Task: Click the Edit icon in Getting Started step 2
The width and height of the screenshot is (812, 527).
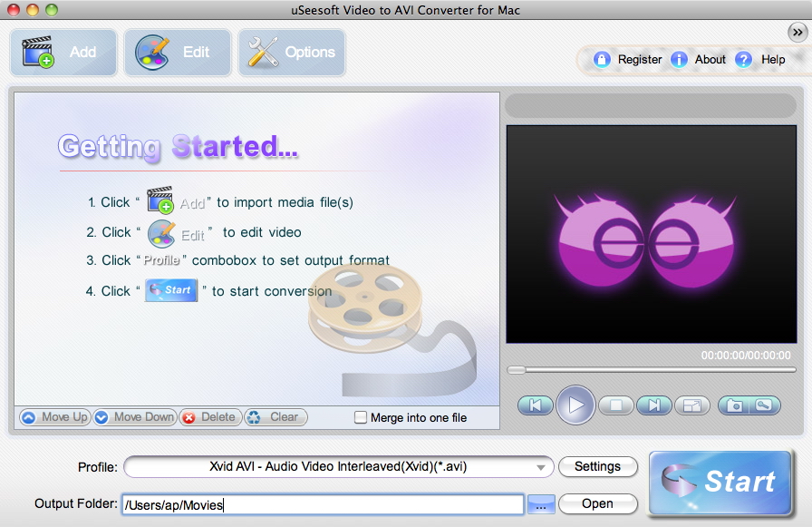Action: point(161,234)
